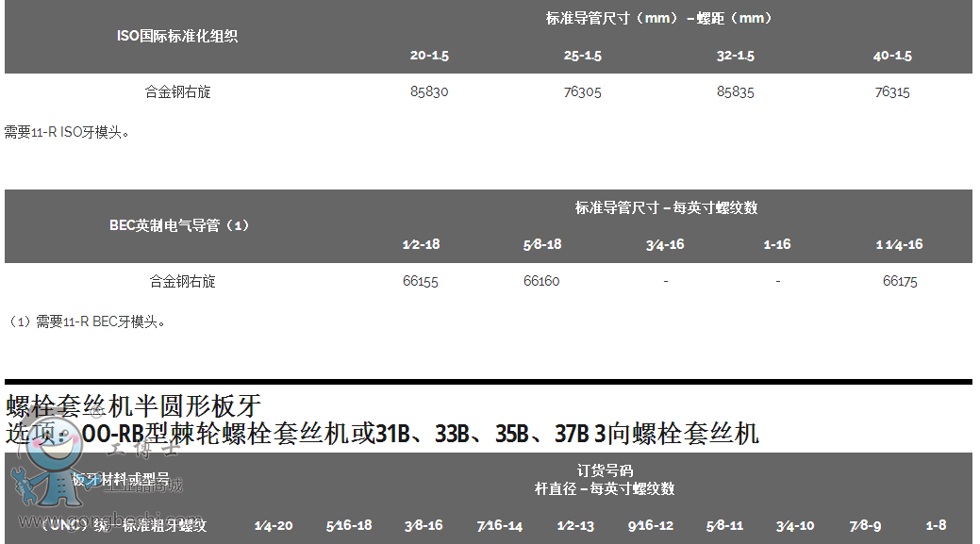980x544 pixels.
Task: Click "合金钢右旋" in the ISO table row
Action: tap(177, 91)
